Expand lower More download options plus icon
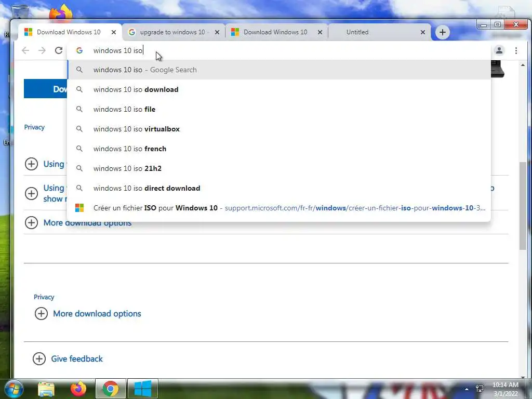This screenshot has width=532, height=399. click(x=41, y=313)
